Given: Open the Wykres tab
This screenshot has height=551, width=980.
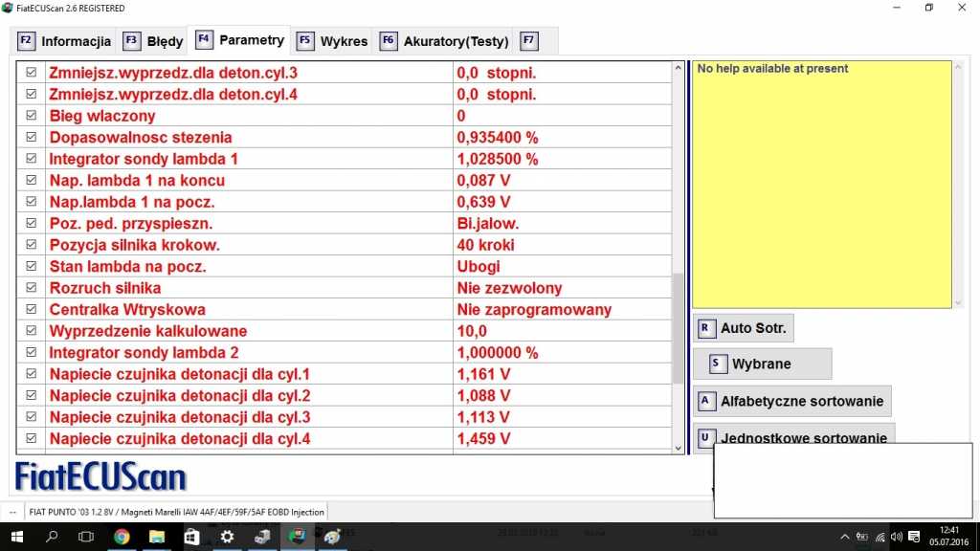Looking at the screenshot, I should (x=332, y=41).
